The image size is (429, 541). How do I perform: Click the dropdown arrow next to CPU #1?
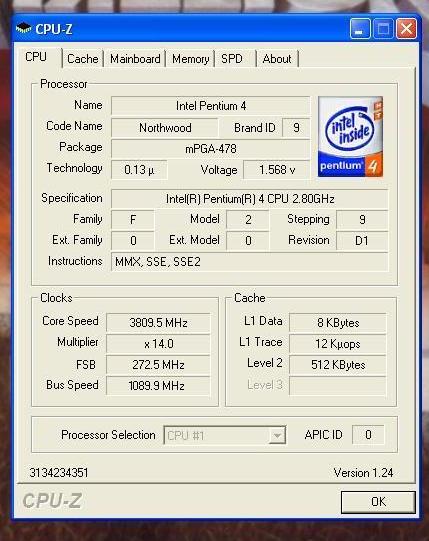tap(277, 435)
